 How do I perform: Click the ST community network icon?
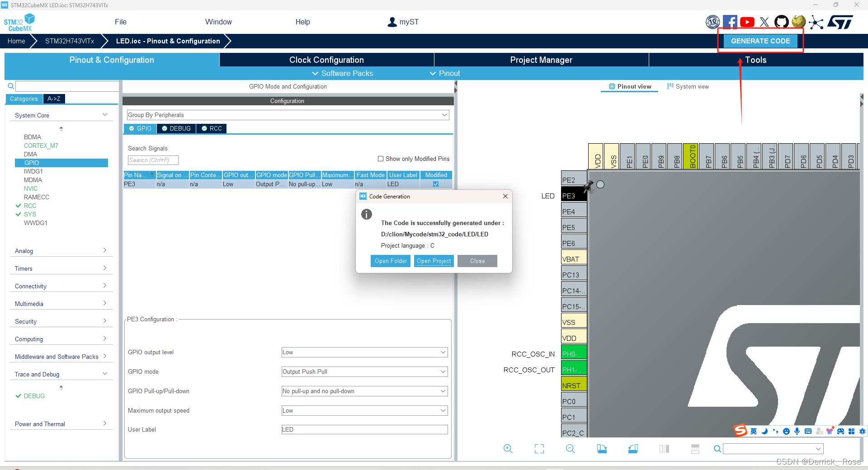point(816,22)
